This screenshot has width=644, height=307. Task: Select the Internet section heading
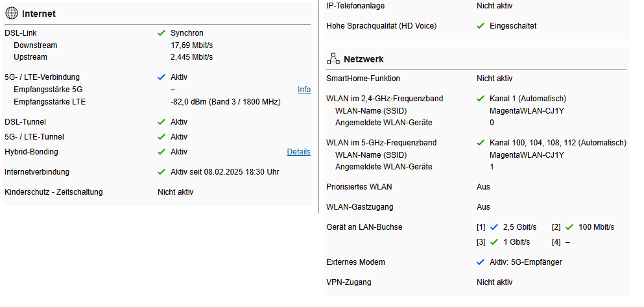38,14
